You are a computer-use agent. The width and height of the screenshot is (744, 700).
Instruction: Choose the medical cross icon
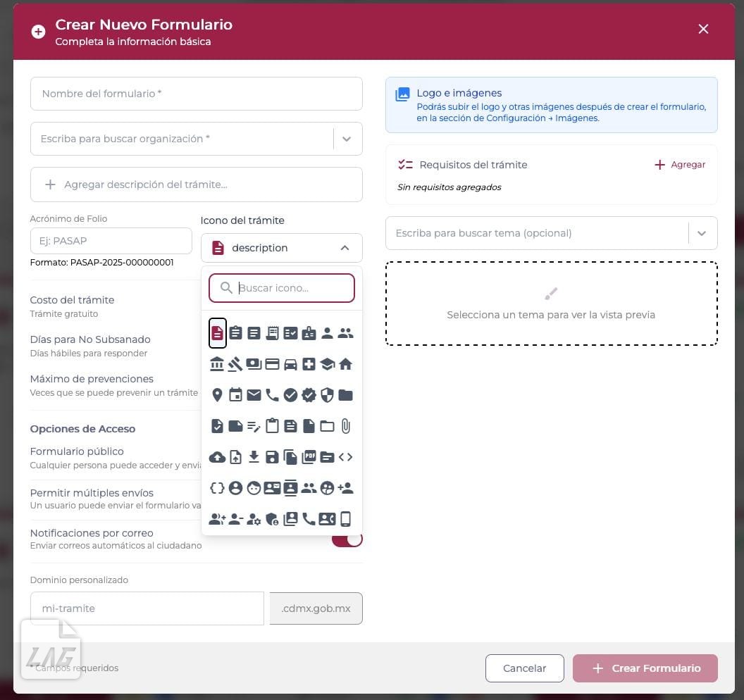coord(309,364)
